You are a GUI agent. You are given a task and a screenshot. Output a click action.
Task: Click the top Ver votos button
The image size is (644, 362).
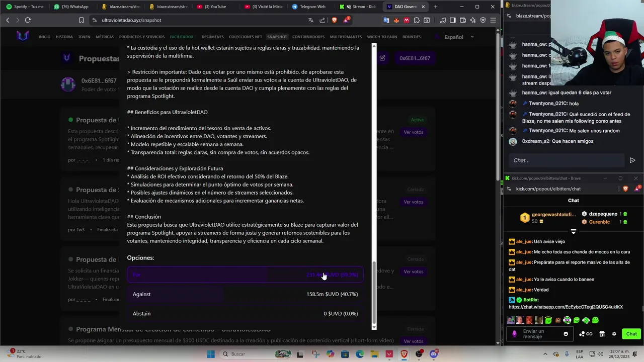pos(414,132)
